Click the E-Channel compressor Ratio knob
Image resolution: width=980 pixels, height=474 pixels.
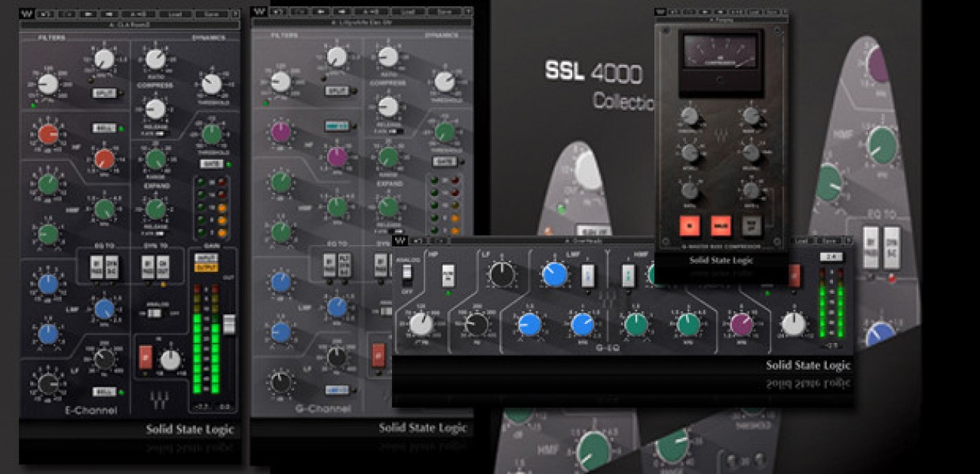pyautogui.click(x=155, y=59)
